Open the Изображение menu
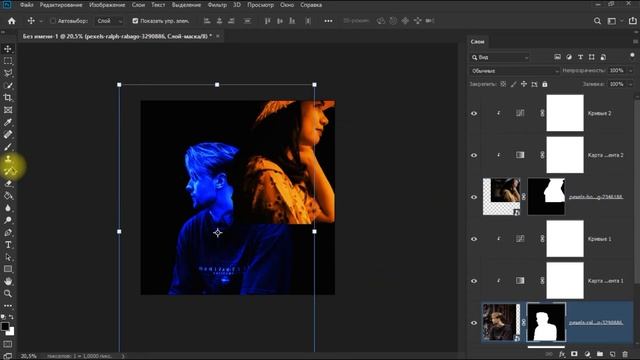The image size is (640, 360). click(107, 5)
